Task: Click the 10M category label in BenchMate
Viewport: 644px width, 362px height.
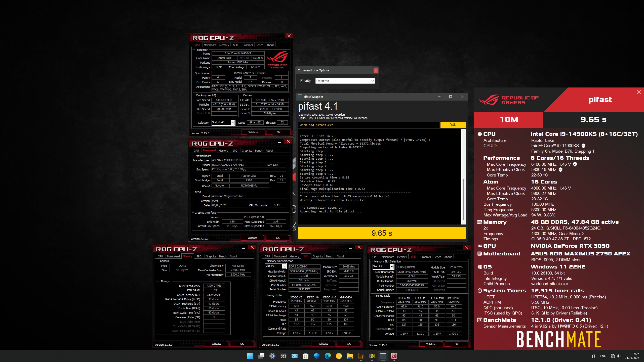Action: [509, 120]
